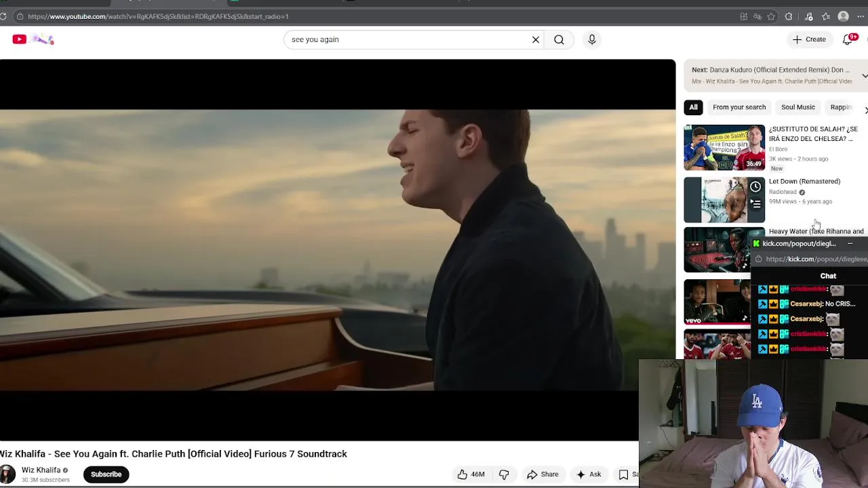
Task: Open the media control music icon
Action: pyautogui.click(x=808, y=16)
